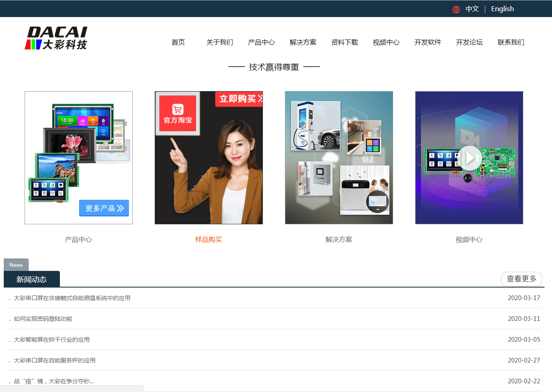Select the 新闻动态 tab
552x392 pixels.
(32, 279)
